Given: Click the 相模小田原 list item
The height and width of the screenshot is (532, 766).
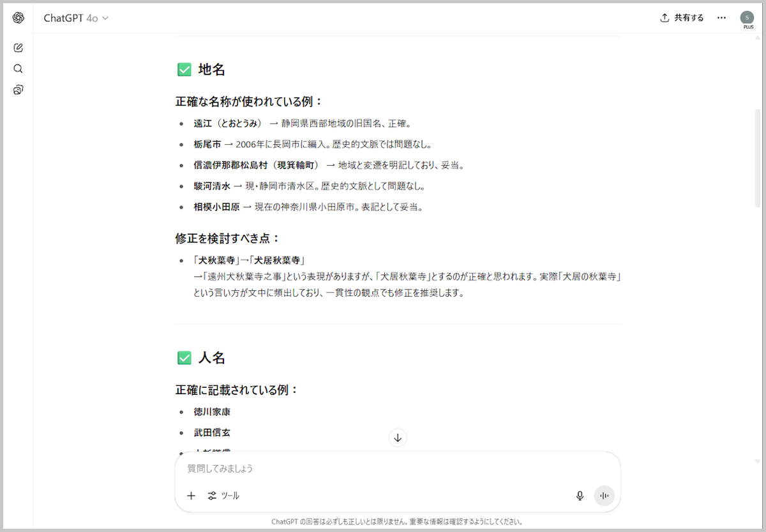Looking at the screenshot, I should pyautogui.click(x=308, y=207).
